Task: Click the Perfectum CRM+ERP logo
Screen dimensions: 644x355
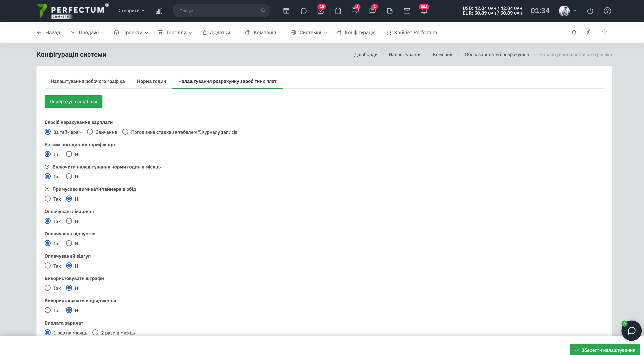Action: click(x=73, y=11)
